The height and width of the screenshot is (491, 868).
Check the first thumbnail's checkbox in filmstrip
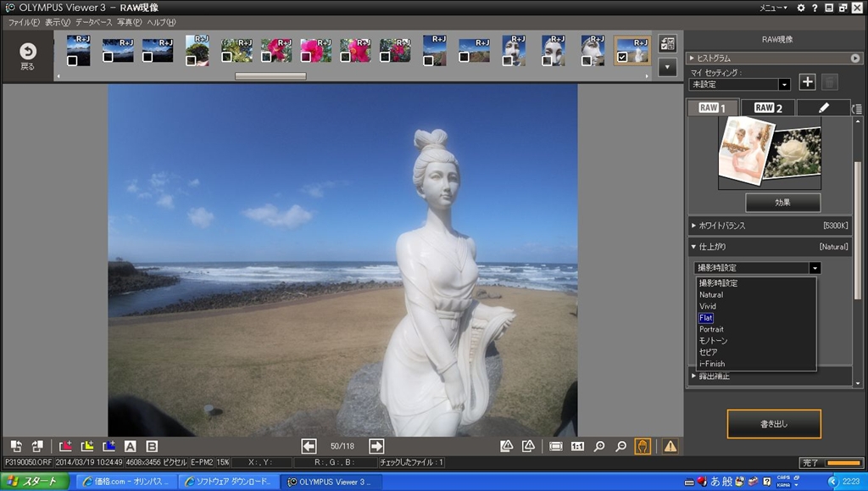[x=73, y=60]
